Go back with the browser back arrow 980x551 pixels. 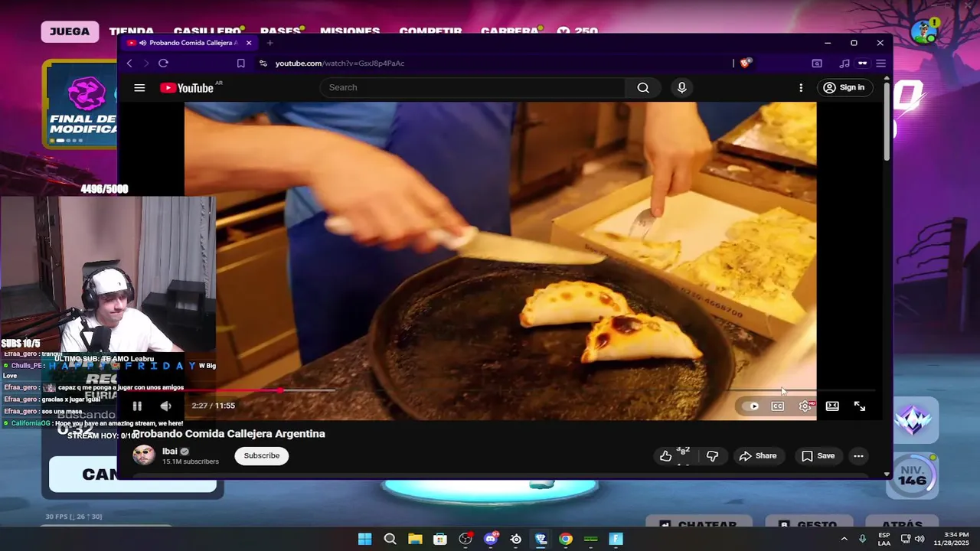click(129, 64)
